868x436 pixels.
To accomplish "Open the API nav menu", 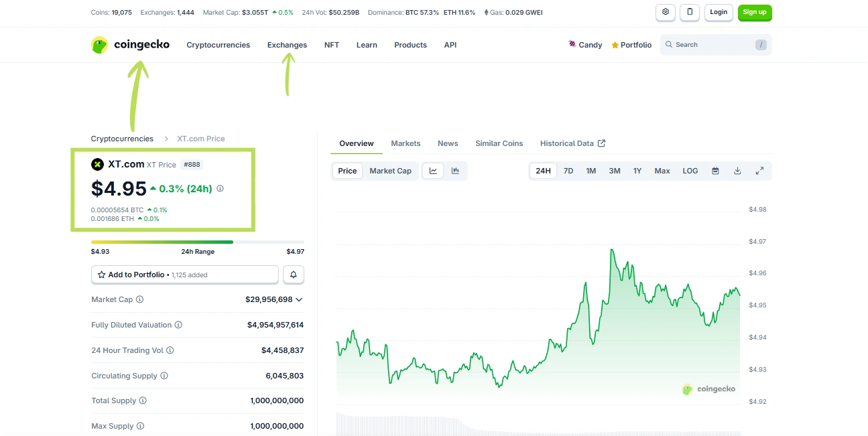I will (450, 45).
